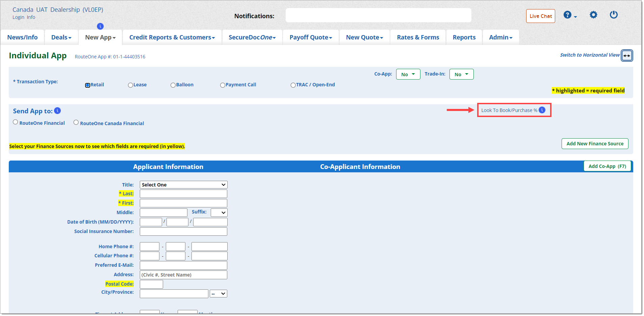Click Canada UAT Dealership (VL0EP) title

point(58,10)
